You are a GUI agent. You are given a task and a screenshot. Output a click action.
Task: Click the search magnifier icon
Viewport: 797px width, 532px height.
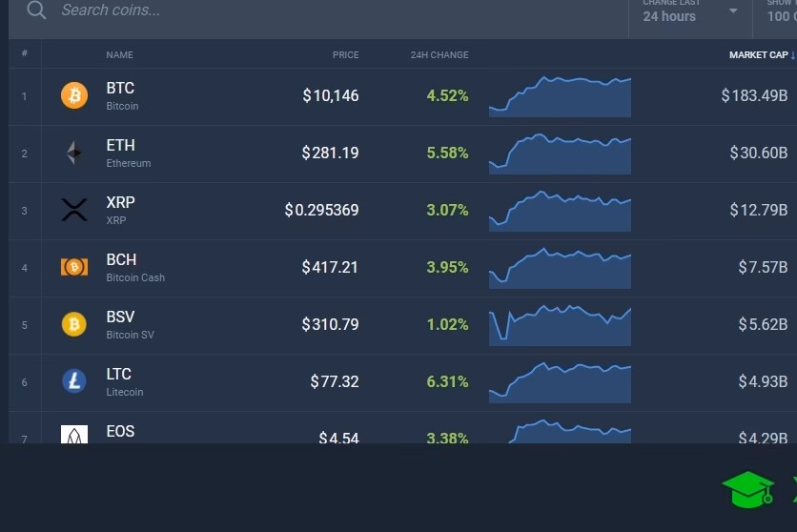point(36,10)
